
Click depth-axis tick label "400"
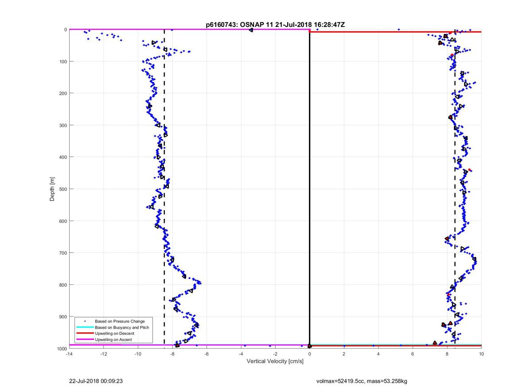tap(63, 157)
